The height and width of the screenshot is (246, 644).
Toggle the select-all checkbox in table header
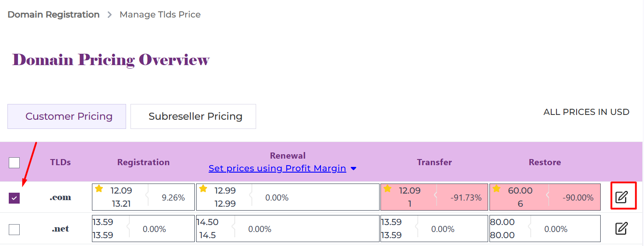click(x=14, y=163)
